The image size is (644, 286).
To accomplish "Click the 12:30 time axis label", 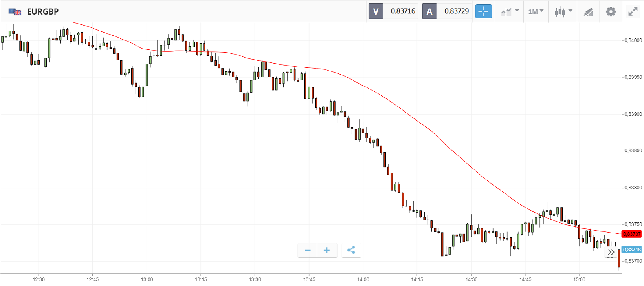I will (39, 280).
